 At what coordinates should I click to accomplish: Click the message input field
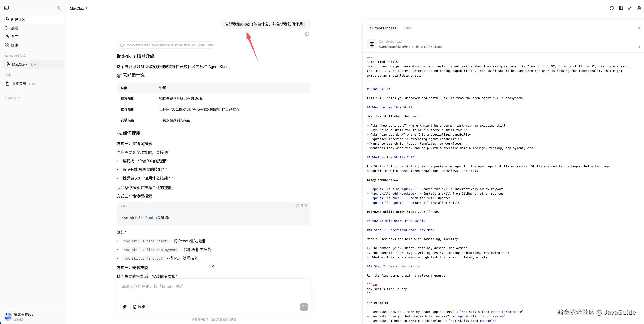pos(214,290)
